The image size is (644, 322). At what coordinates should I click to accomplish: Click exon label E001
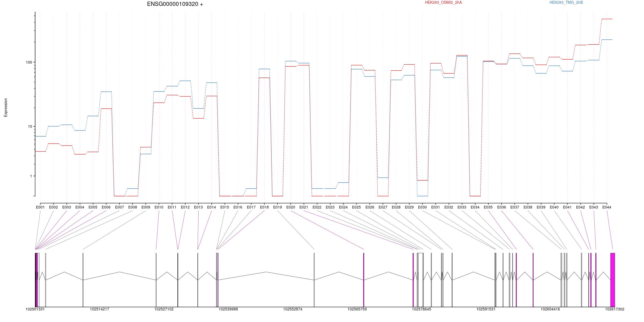click(40, 207)
